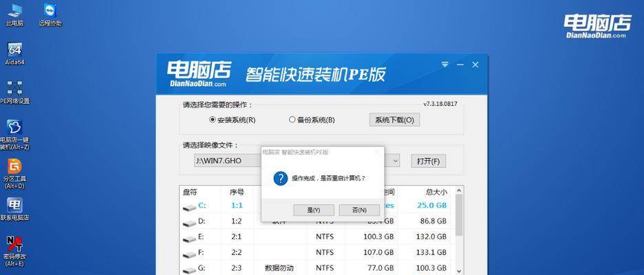Viewport: 644px width, 275px height.
Task: Click the partition list scrollbar up arrow
Action: click(x=459, y=190)
